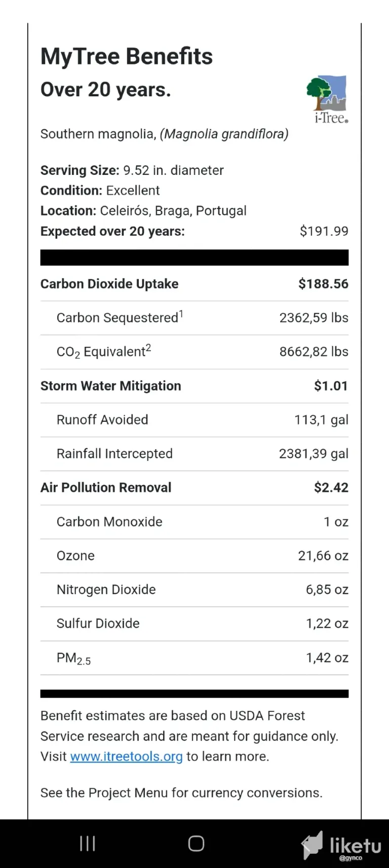Click the Nitrogen Dioxide row
This screenshot has width=389, height=868.
point(194,590)
